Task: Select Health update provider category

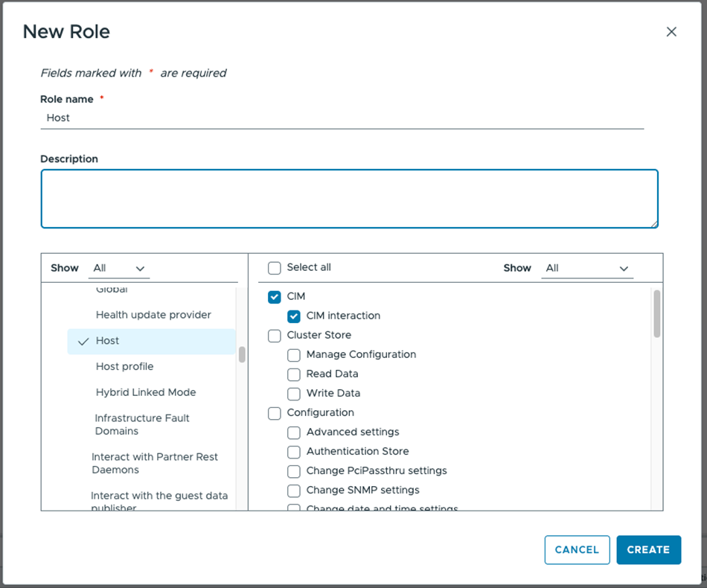Action: click(153, 315)
